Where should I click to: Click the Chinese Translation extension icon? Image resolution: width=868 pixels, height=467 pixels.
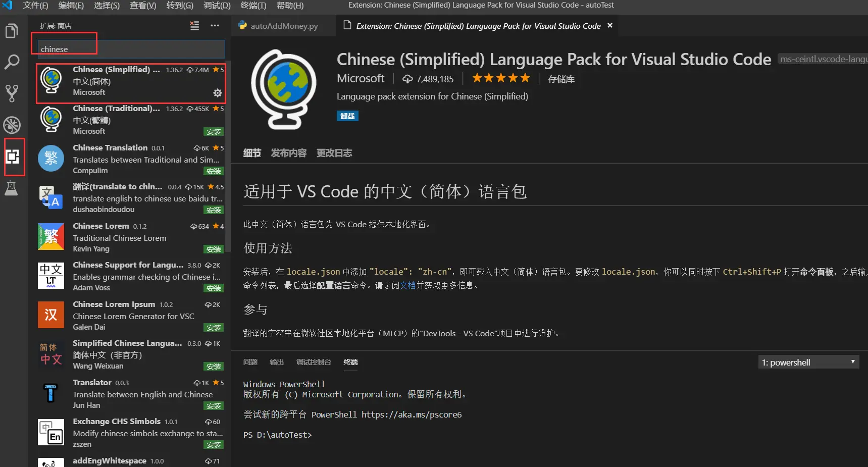pyautogui.click(x=51, y=158)
